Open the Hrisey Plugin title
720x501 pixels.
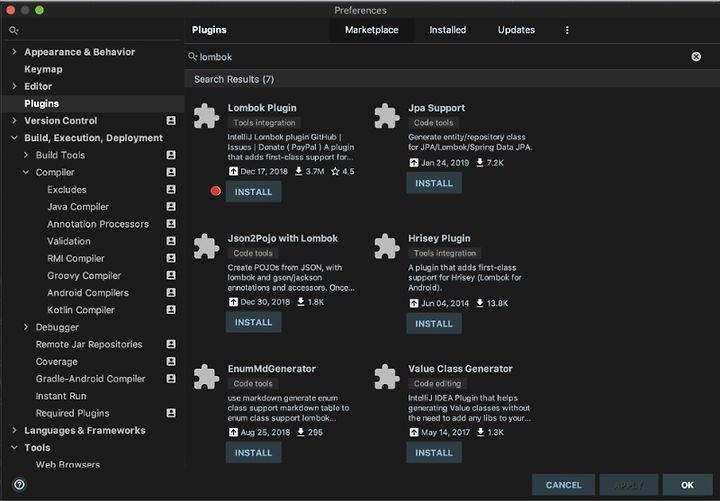[x=439, y=238]
